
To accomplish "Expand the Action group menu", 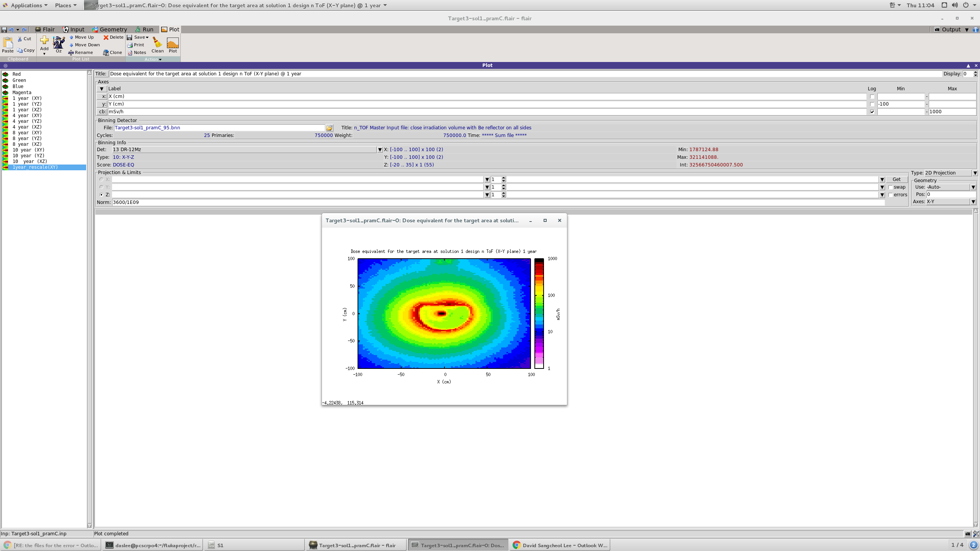I will tap(153, 59).
